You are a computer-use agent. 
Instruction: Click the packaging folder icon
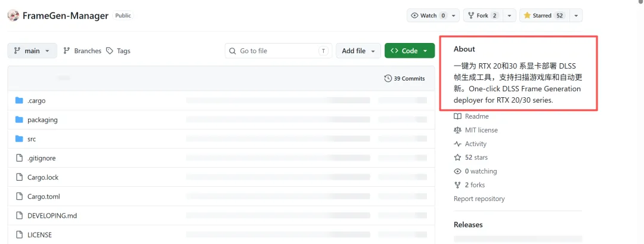pyautogui.click(x=19, y=119)
